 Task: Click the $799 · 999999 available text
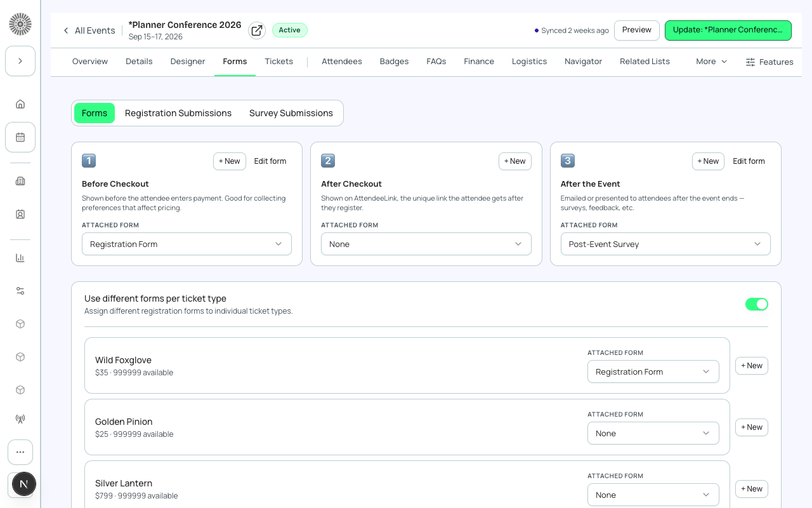[x=136, y=496]
